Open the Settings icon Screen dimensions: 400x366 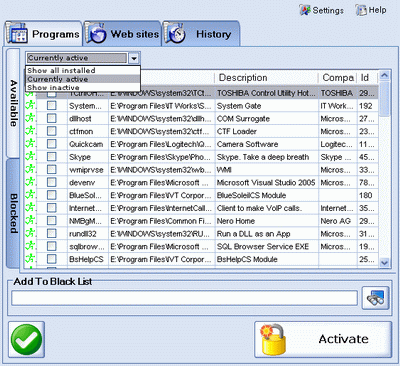tap(305, 10)
